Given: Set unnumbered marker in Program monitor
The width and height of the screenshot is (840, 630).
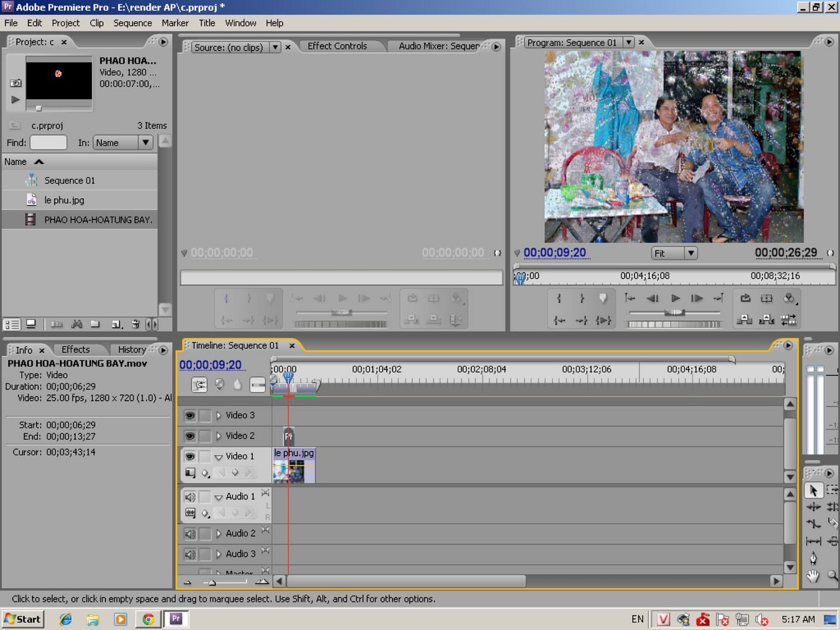Looking at the screenshot, I should click(603, 298).
